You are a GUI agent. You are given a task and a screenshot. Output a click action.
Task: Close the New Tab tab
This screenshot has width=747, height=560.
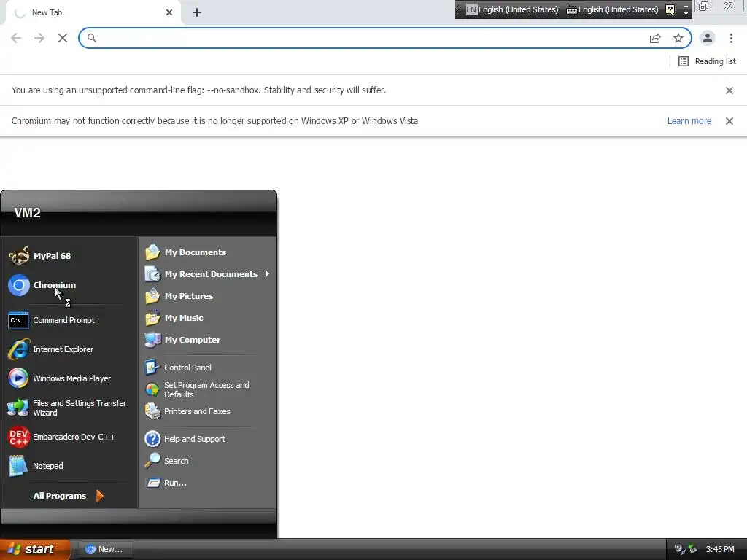[169, 12]
